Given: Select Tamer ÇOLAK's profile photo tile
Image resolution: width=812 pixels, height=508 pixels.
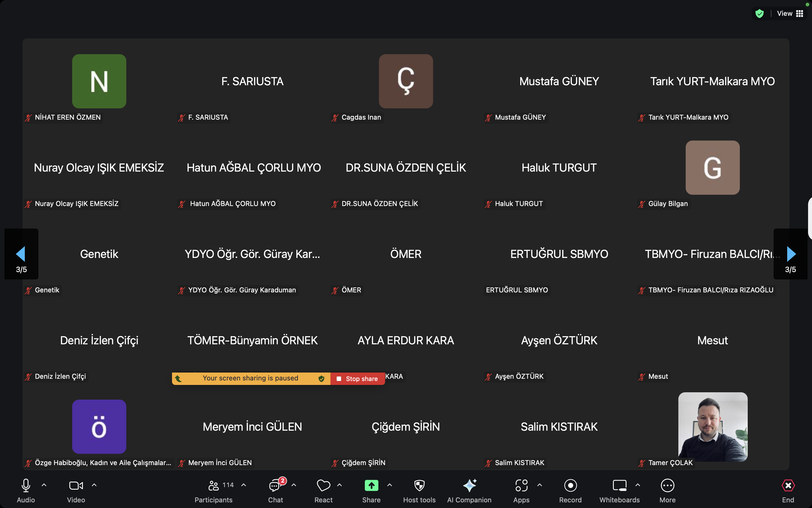Looking at the screenshot, I should coord(713,427).
